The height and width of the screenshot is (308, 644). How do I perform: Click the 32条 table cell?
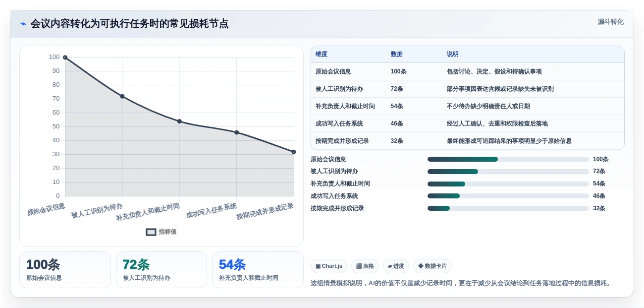pos(397,141)
